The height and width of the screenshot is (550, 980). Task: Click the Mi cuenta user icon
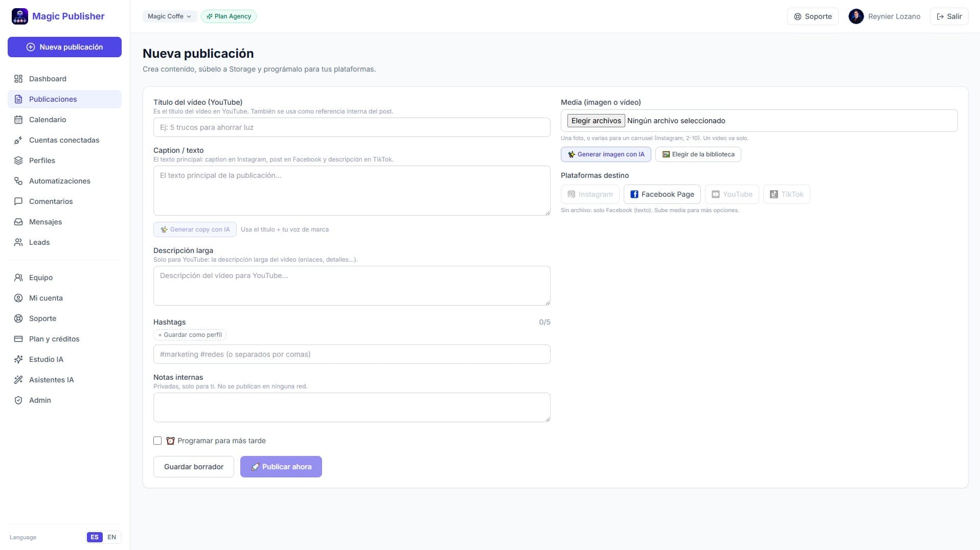(18, 298)
